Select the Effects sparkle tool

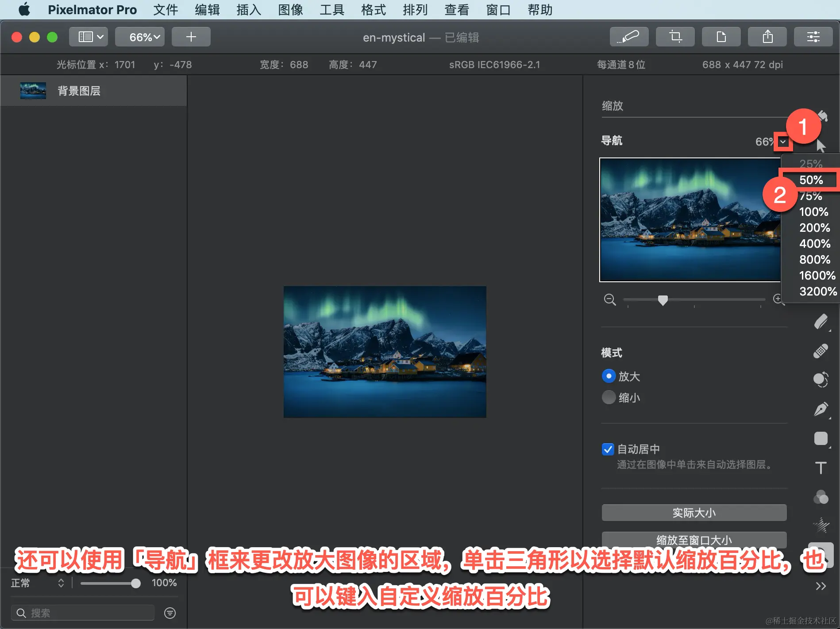[x=821, y=526]
